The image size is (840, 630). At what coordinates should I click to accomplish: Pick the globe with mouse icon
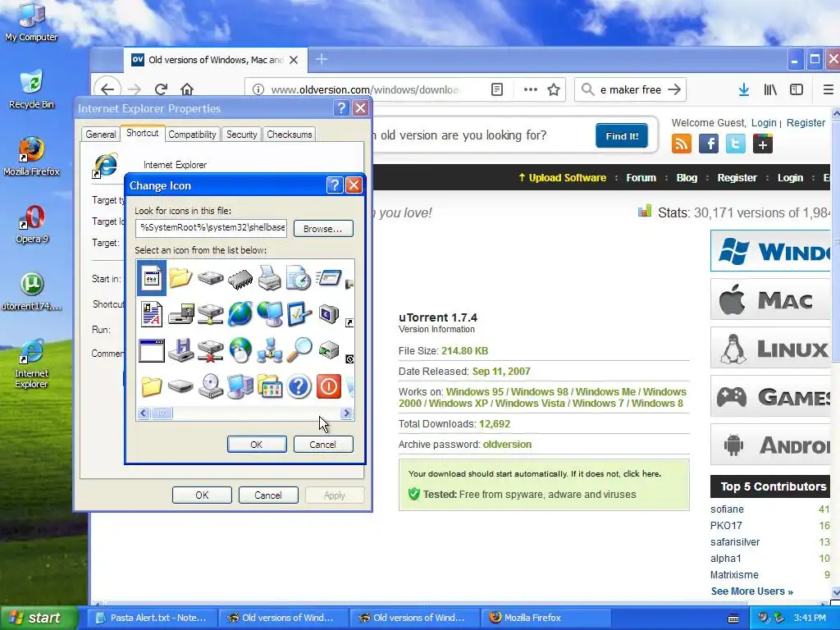[x=240, y=350]
